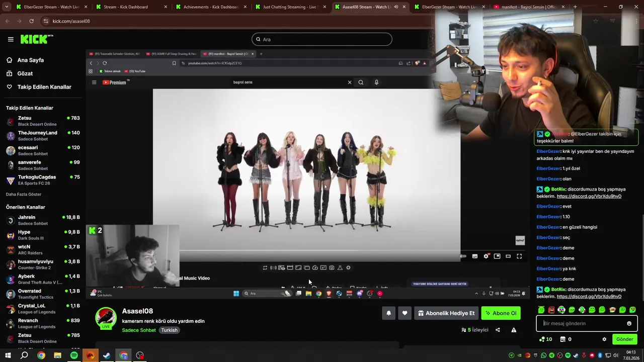Click the Asasel08 channel name

coord(137,311)
